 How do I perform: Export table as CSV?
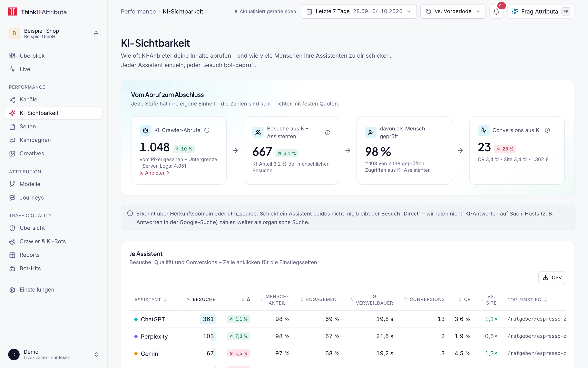coord(552,277)
